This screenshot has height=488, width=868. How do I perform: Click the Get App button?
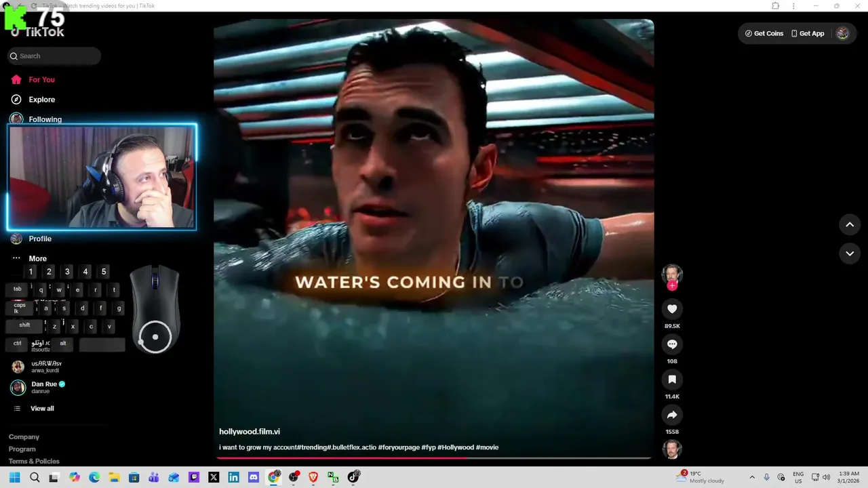[808, 33]
